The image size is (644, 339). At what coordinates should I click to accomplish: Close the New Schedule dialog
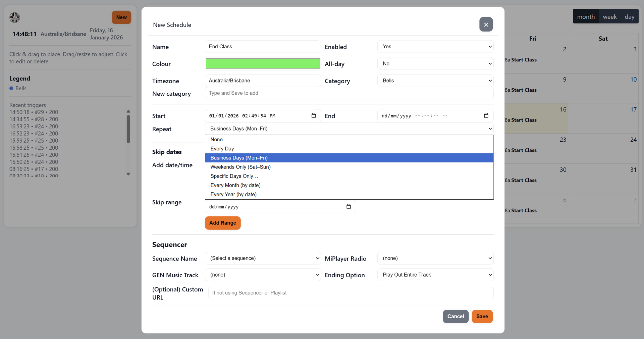486,25
